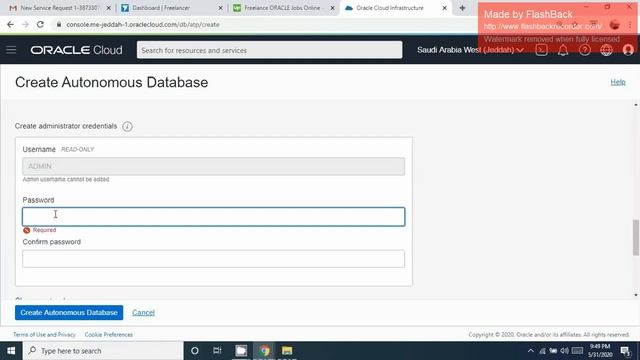
Task: Click the Oracle Cloud logo
Action: coord(76,50)
